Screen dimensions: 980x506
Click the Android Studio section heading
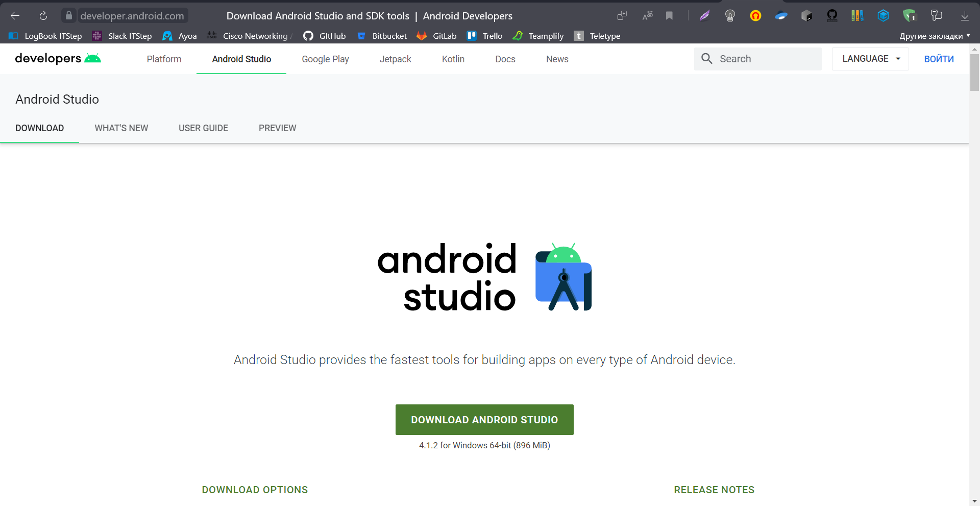(x=57, y=99)
